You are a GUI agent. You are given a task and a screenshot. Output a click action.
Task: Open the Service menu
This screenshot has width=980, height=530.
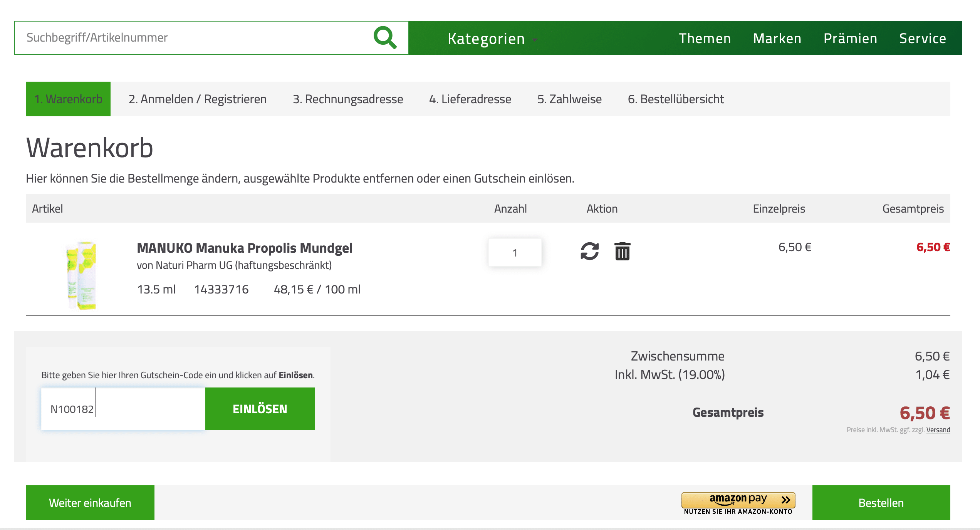point(923,38)
